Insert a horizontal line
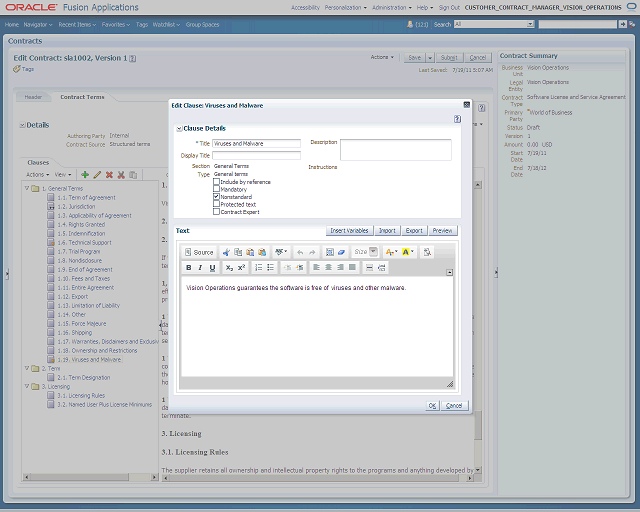 click(369, 268)
